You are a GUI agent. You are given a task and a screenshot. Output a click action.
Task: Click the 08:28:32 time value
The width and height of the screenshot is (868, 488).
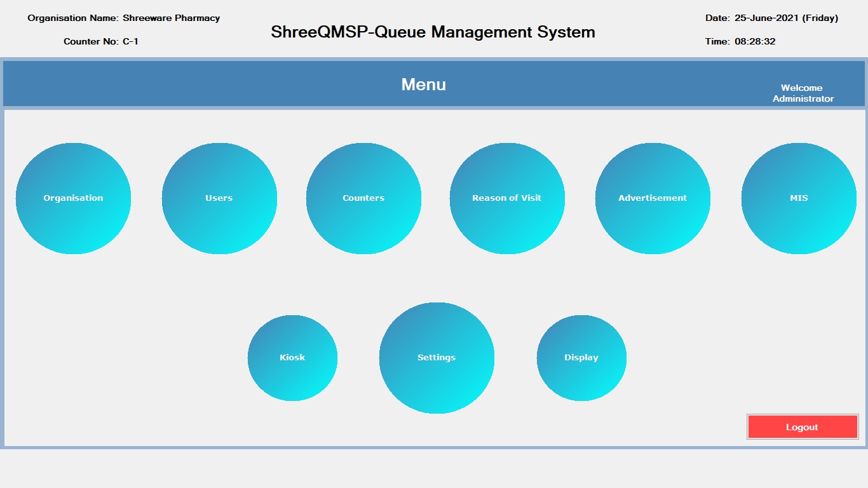755,42
